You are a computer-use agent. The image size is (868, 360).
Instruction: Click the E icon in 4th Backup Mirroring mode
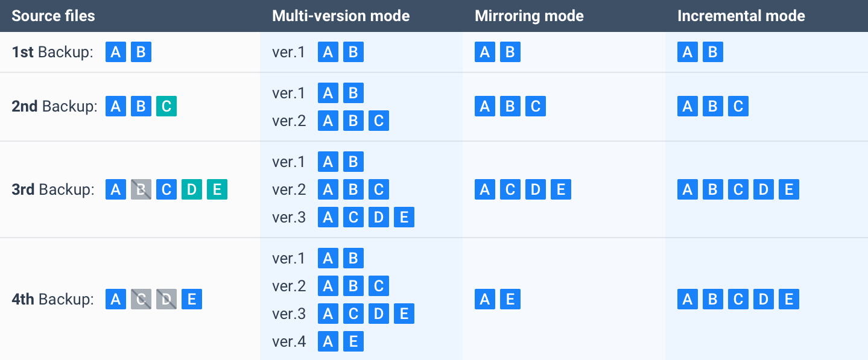coord(510,299)
